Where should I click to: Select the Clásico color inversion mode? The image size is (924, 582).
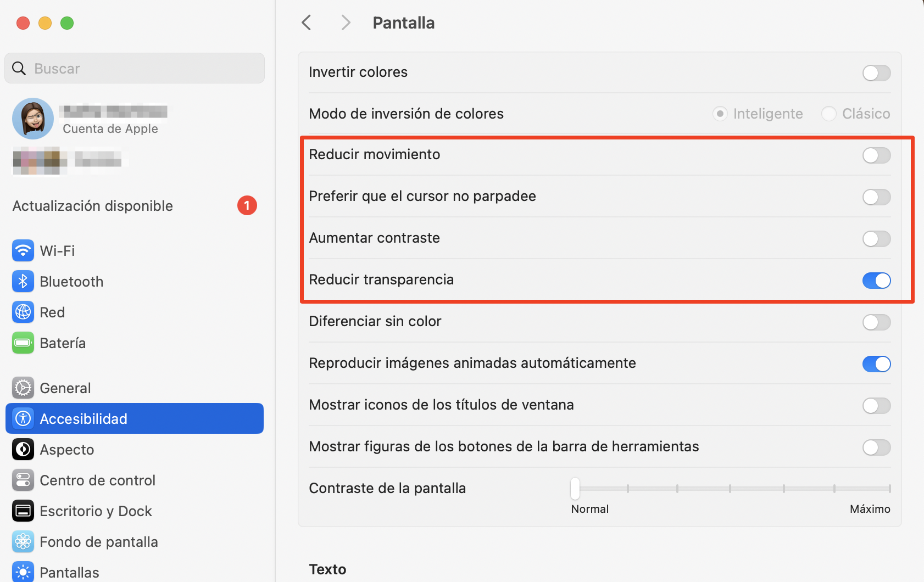[828, 114]
